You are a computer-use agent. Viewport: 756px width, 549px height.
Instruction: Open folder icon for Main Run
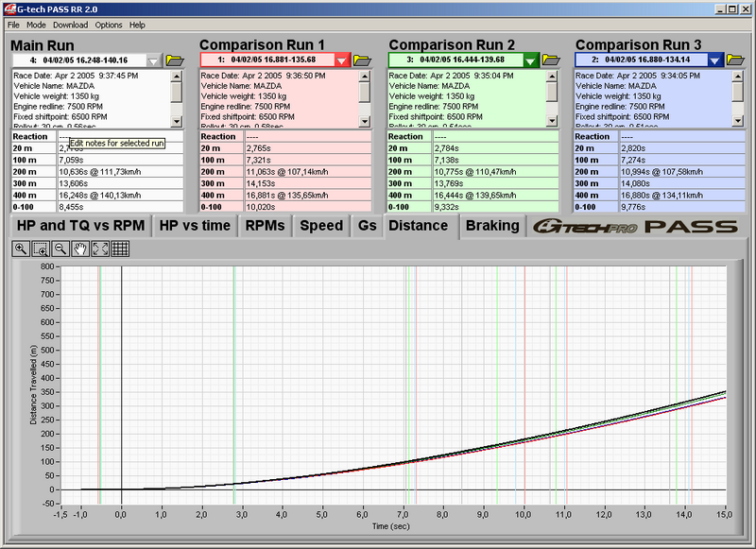[175, 60]
